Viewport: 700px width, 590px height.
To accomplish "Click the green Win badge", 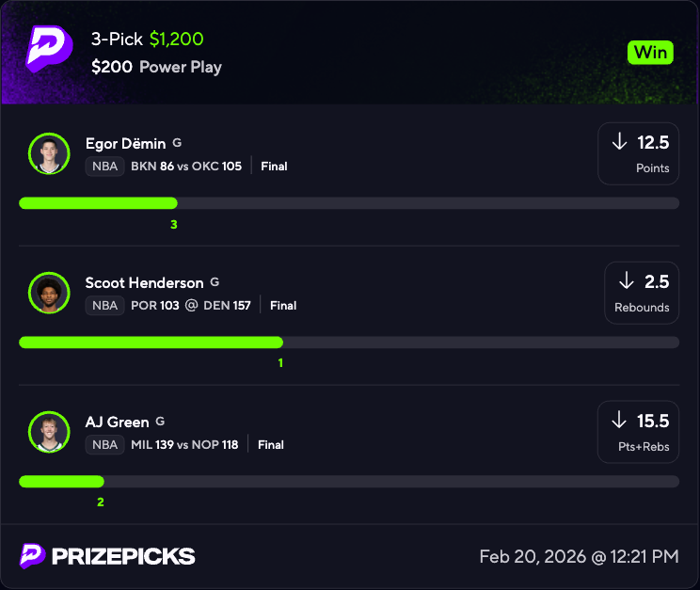I will 650,52.
